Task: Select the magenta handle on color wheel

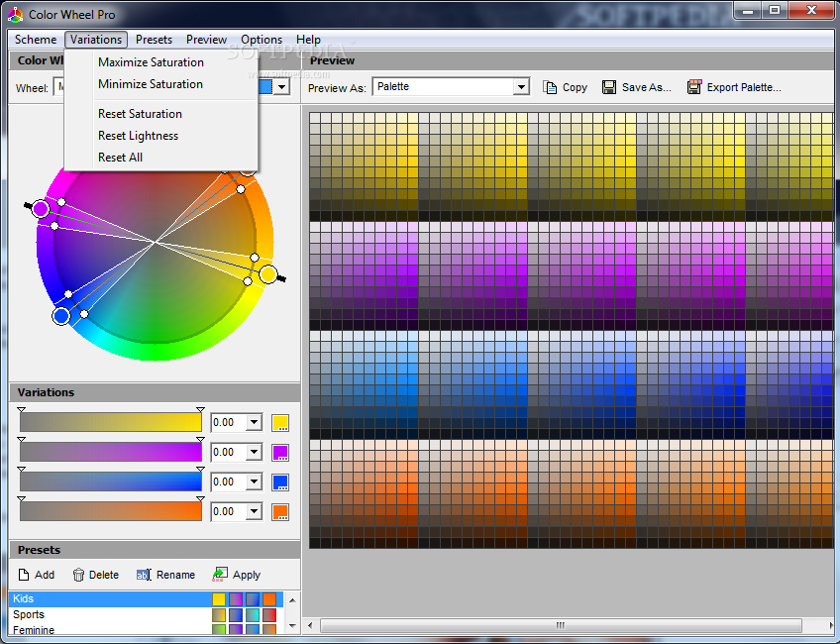Action: pos(41,208)
